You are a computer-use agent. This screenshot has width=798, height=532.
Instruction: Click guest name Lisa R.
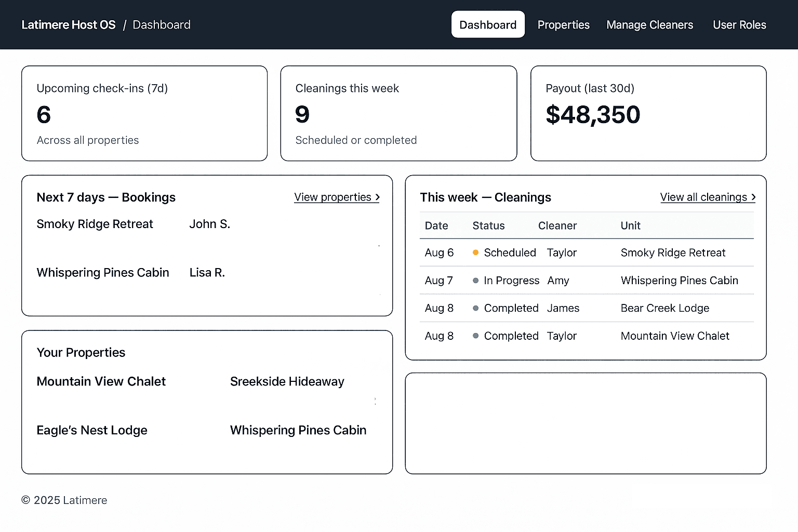pyautogui.click(x=207, y=273)
